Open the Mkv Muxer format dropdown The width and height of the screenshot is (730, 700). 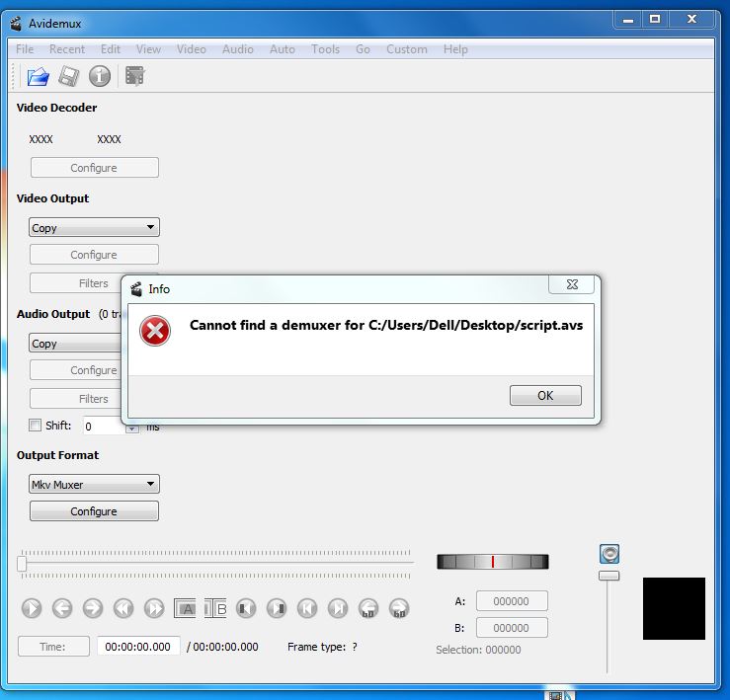coord(94,484)
